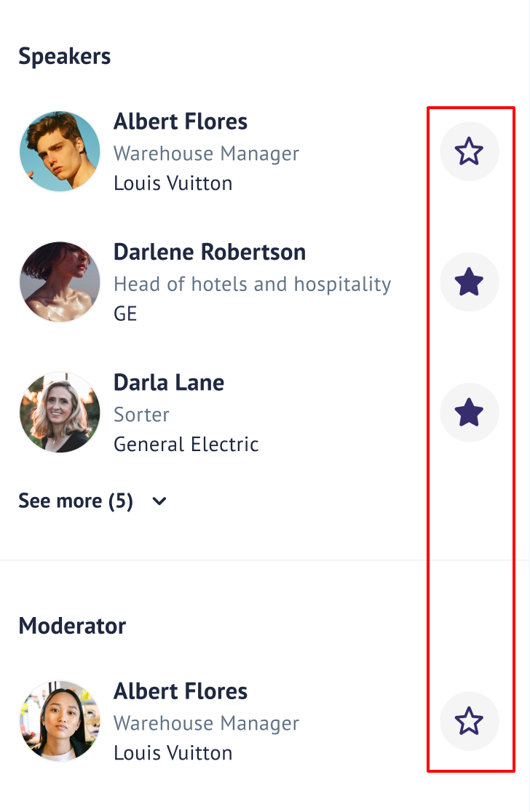Remove the filled star from Darlene Robertson
This screenshot has width=530, height=812.
pyautogui.click(x=469, y=282)
